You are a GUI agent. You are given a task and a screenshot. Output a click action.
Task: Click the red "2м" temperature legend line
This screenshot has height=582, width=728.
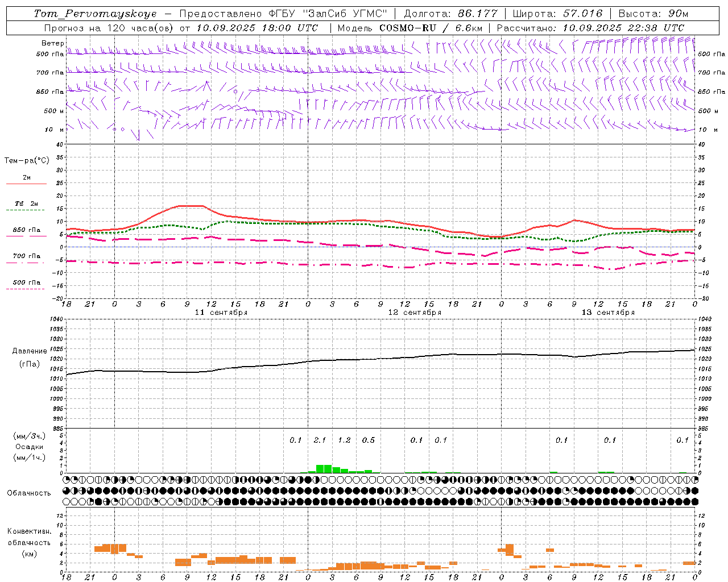[x=26, y=184]
